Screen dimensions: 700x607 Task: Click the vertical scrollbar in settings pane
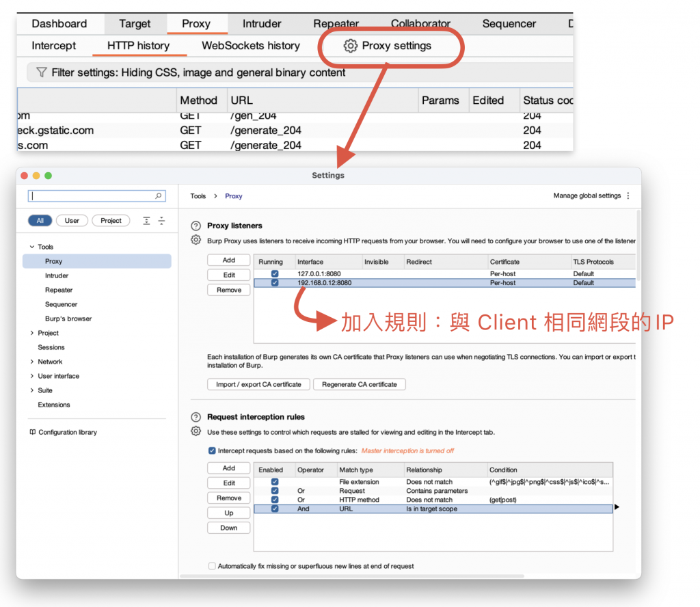638,245
